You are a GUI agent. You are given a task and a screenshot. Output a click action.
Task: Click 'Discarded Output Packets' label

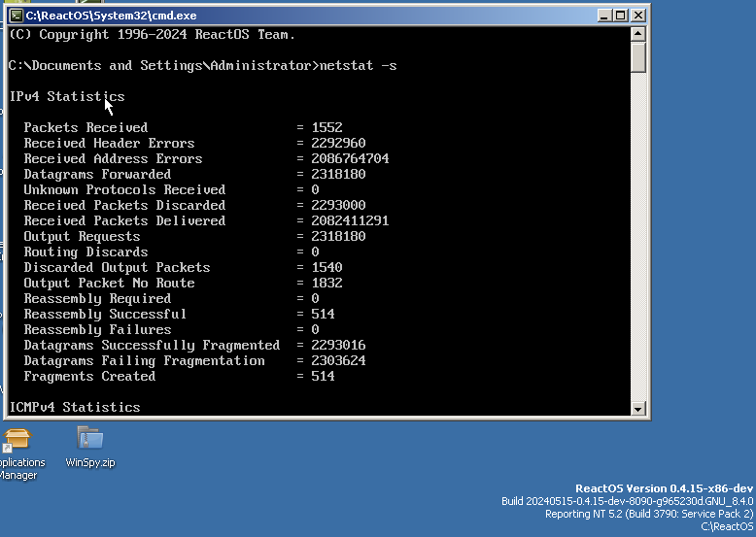click(118, 267)
